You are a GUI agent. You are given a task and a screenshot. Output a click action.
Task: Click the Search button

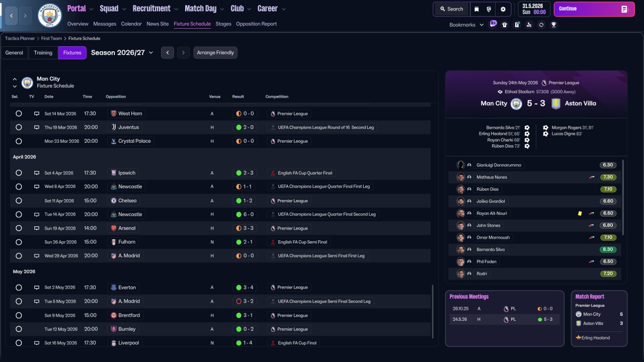[x=451, y=9]
